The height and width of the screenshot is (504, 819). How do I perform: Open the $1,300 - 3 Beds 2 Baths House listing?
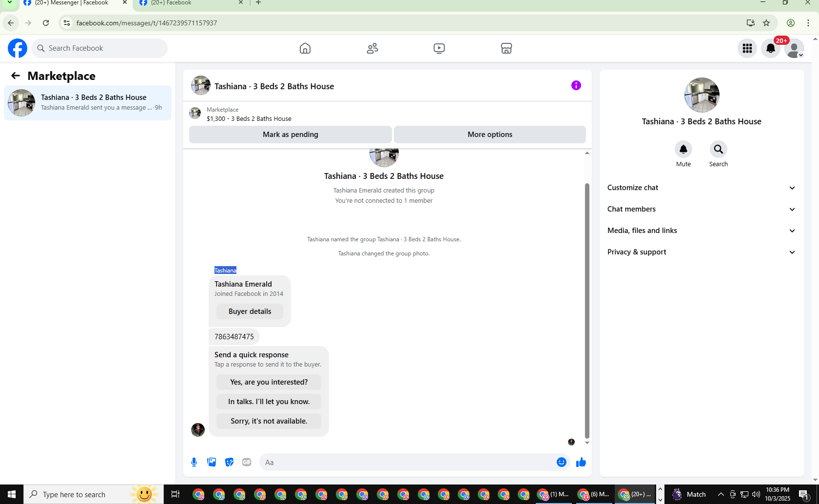click(249, 118)
